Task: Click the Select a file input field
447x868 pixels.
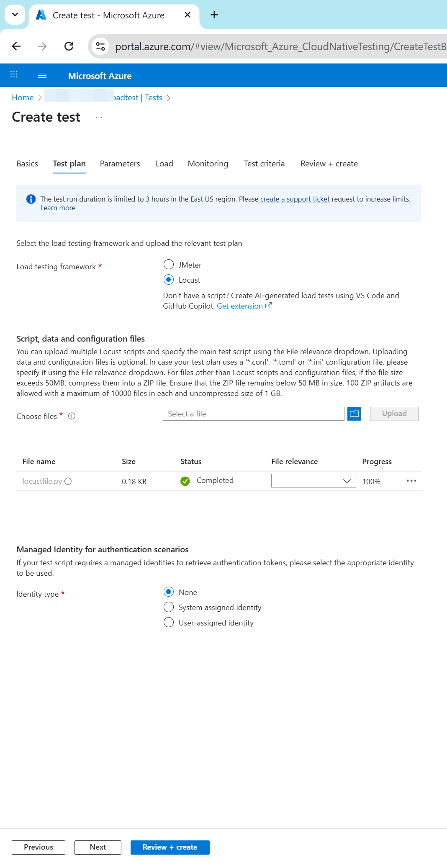Action: click(x=253, y=414)
